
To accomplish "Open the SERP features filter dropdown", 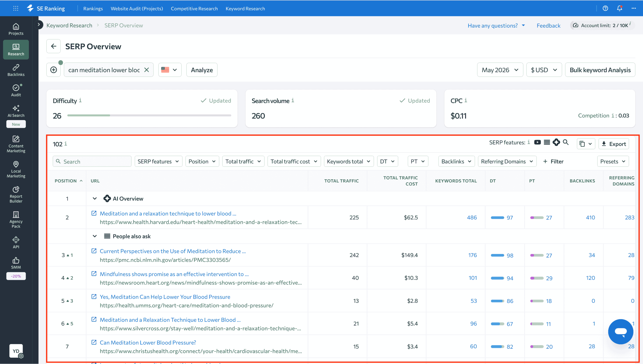I will [x=158, y=161].
